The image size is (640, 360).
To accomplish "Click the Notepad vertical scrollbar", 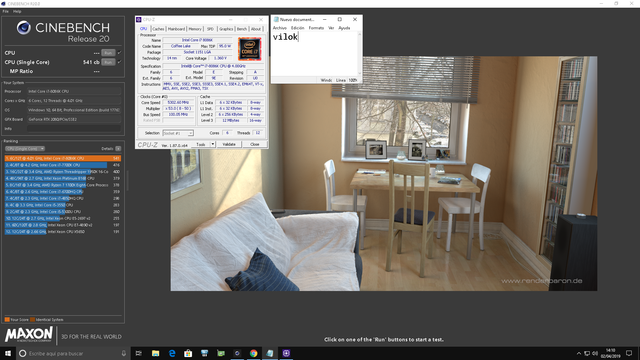I will pos(360,54).
